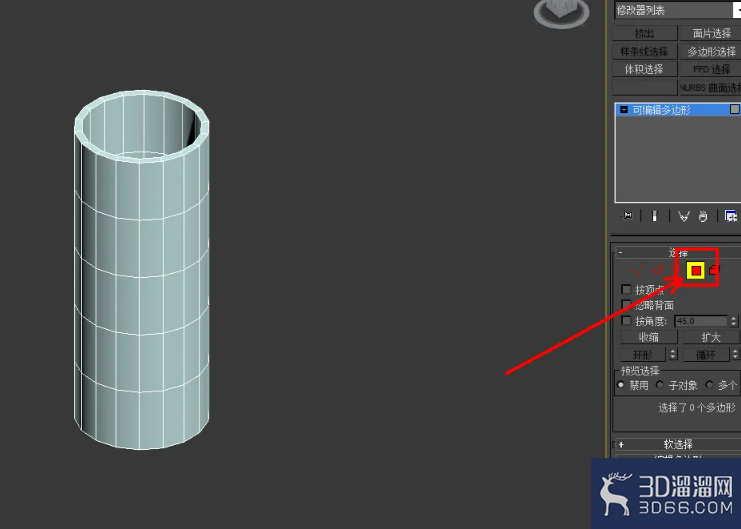The height and width of the screenshot is (529, 741).
Task: Click 样条线选择 modifier button
Action: [644, 51]
